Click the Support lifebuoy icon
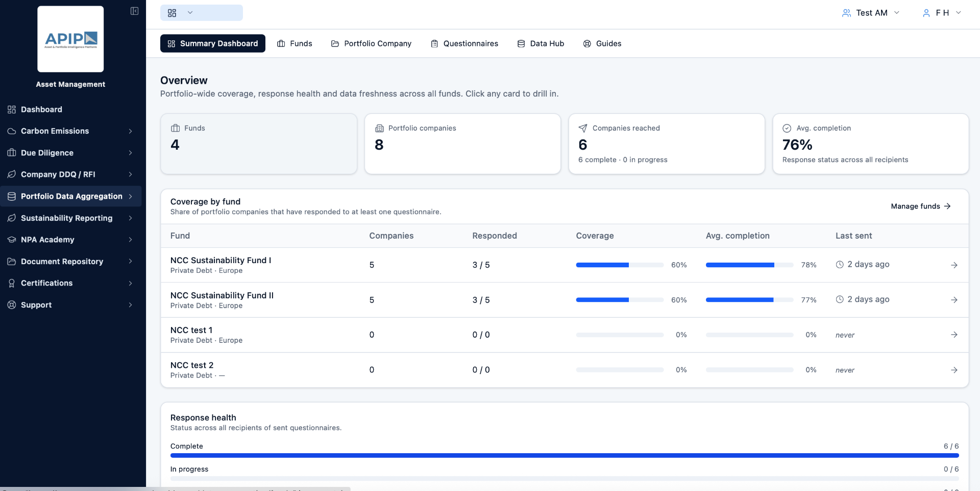The height and width of the screenshot is (491, 980). click(12, 305)
